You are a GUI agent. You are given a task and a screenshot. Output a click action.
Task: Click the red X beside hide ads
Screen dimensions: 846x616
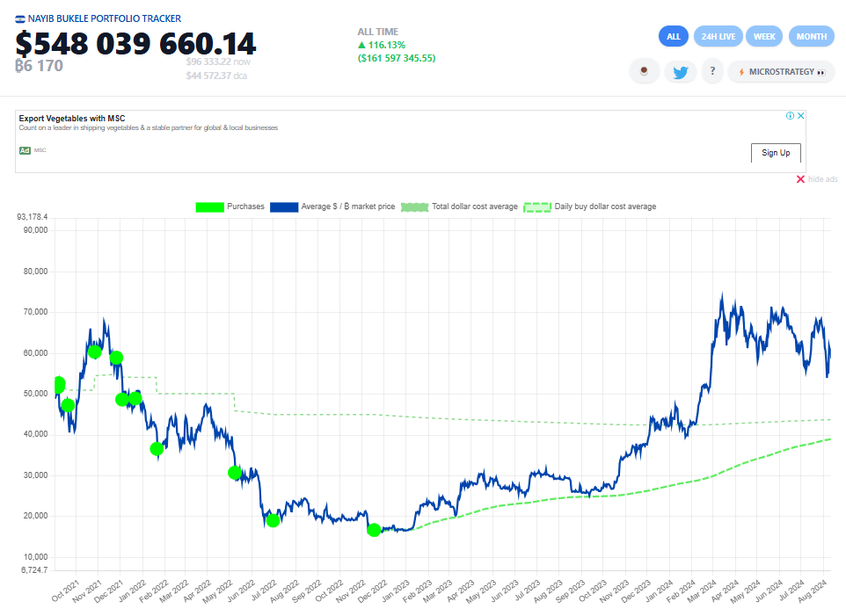tap(800, 179)
